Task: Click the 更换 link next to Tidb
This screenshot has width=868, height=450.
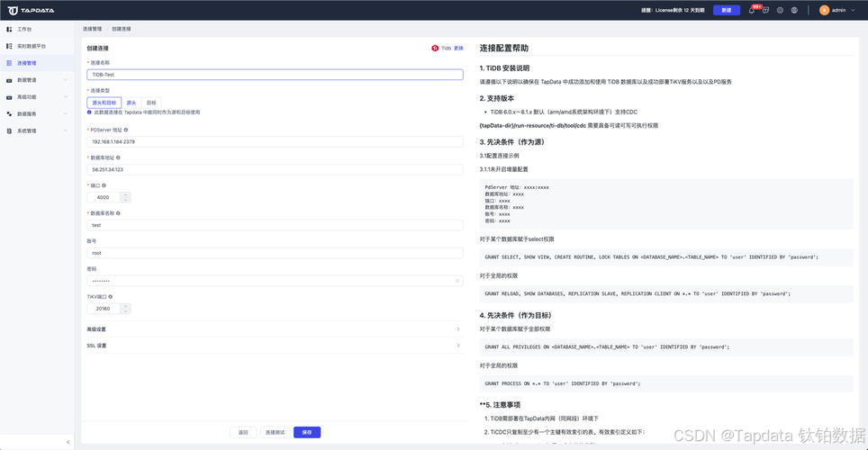Action: click(x=458, y=49)
